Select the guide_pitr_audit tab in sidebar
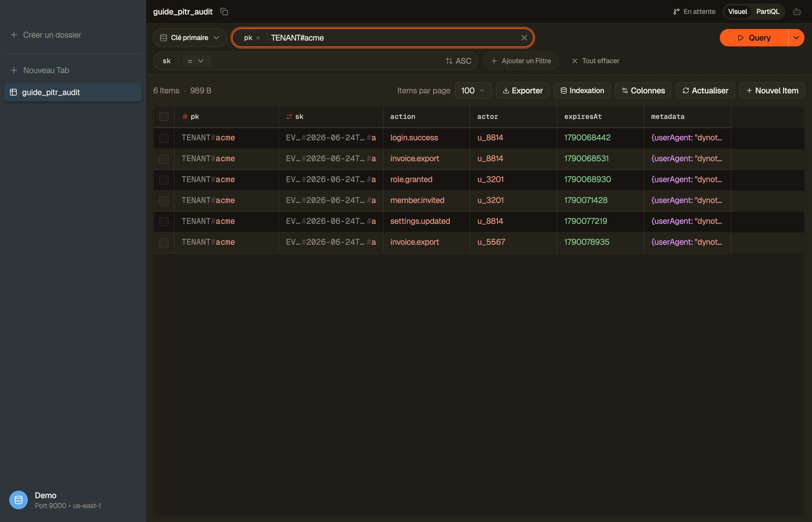The width and height of the screenshot is (812, 522). coord(73,92)
